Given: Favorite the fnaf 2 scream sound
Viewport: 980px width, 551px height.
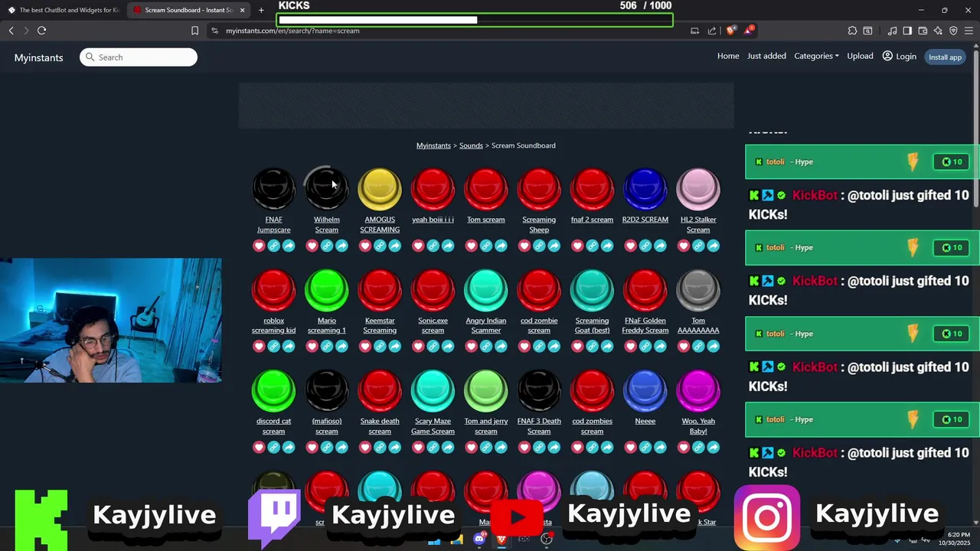Looking at the screenshot, I should (x=577, y=246).
